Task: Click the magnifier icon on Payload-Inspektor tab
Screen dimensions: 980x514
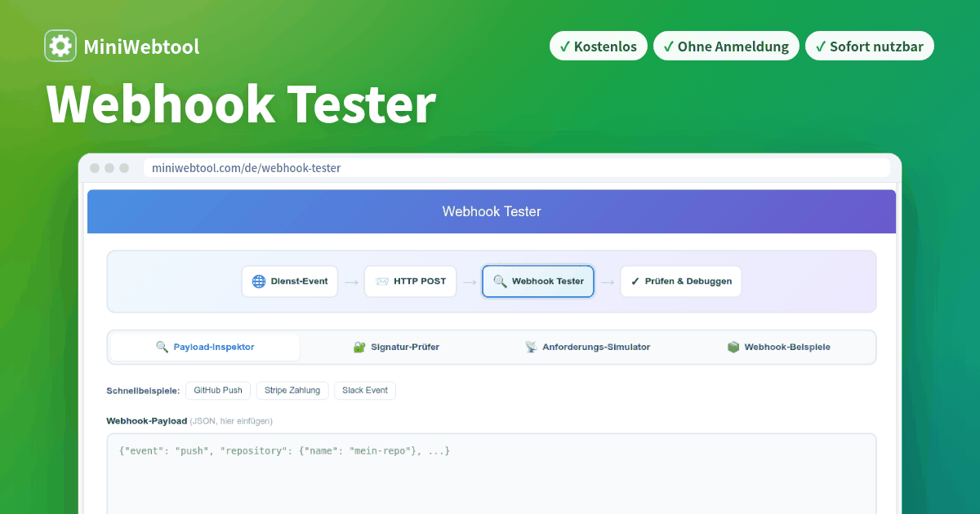Action: 162,347
